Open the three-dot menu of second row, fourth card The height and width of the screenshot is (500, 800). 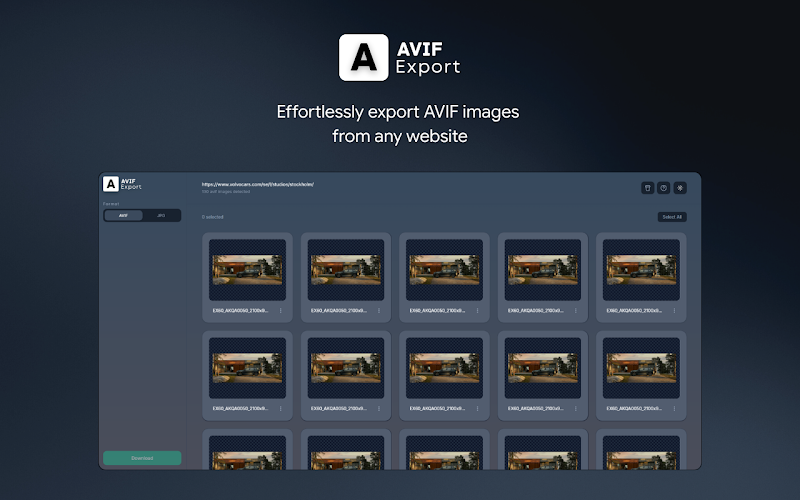[x=576, y=409]
